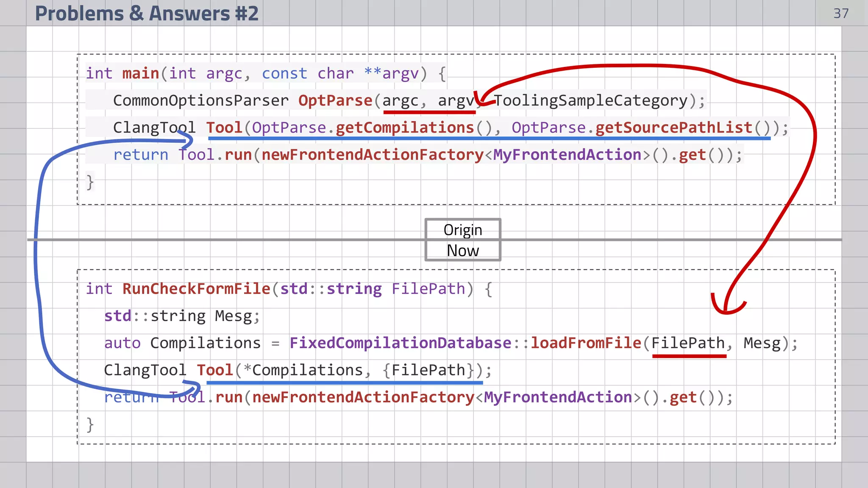The image size is (868, 488).
Task: Click 'OptParse' constructor call in second line
Action: click(x=335, y=100)
